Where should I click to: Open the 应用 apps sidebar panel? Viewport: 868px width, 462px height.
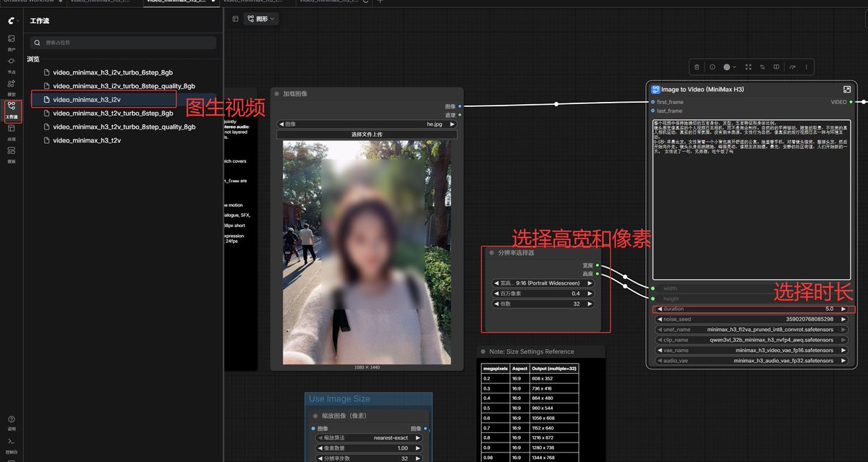pos(11,132)
